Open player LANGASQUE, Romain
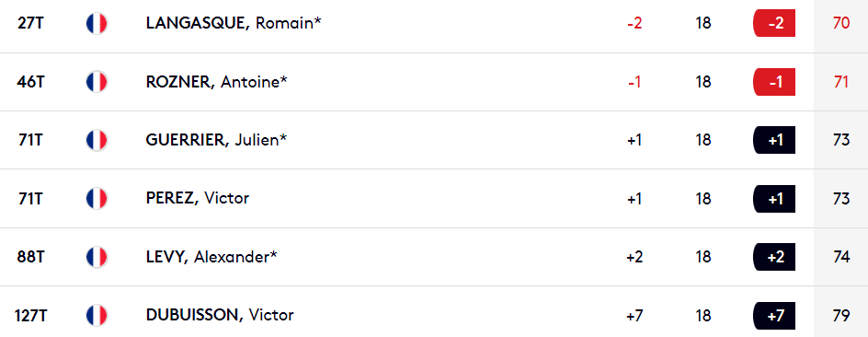 pos(234,24)
